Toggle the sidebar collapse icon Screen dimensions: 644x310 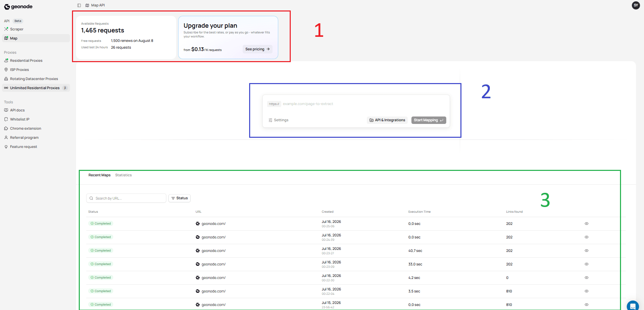pos(79,5)
